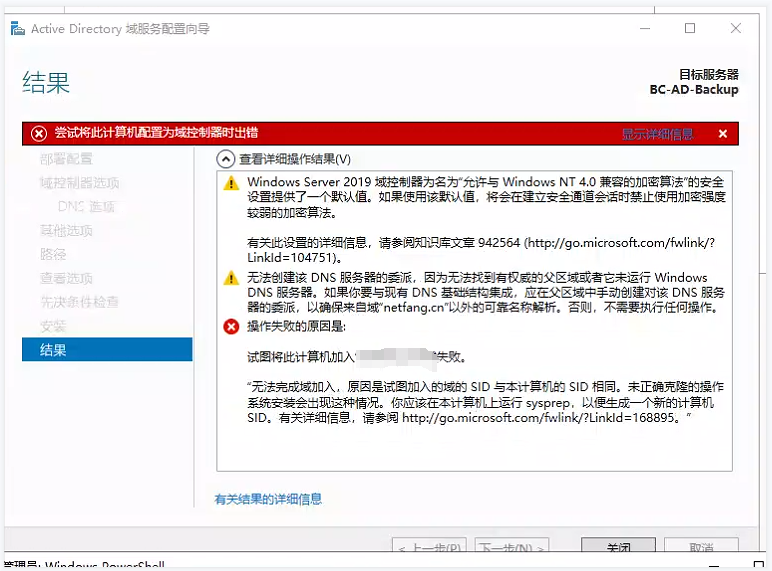Select 域控制器选项 in the sidebar
This screenshot has width=772, height=571.
[x=80, y=183]
